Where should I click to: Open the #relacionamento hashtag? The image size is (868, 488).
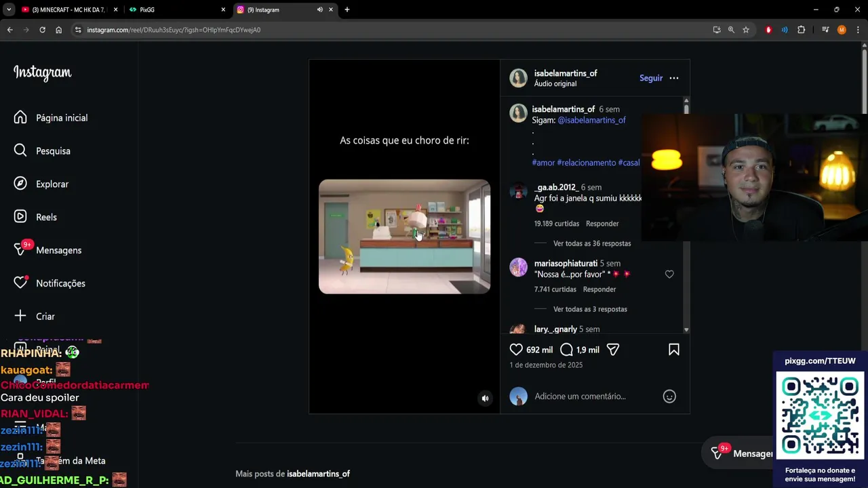[586, 163]
